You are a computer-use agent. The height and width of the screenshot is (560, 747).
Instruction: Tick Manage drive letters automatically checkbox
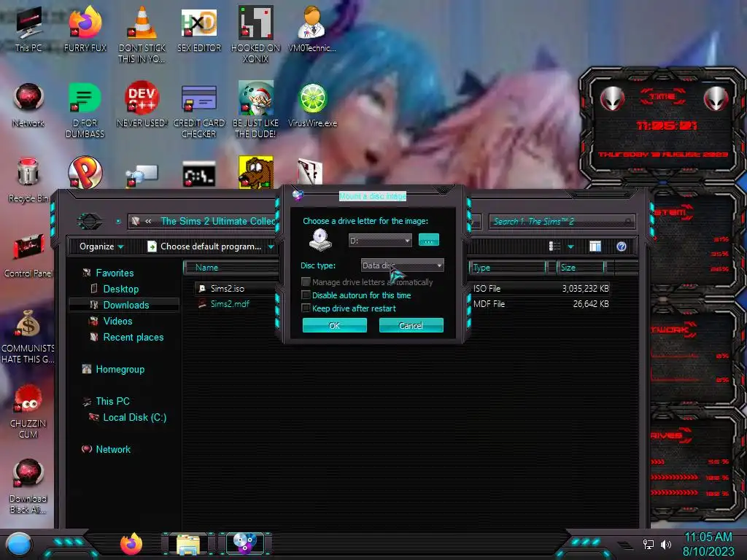[x=306, y=282]
